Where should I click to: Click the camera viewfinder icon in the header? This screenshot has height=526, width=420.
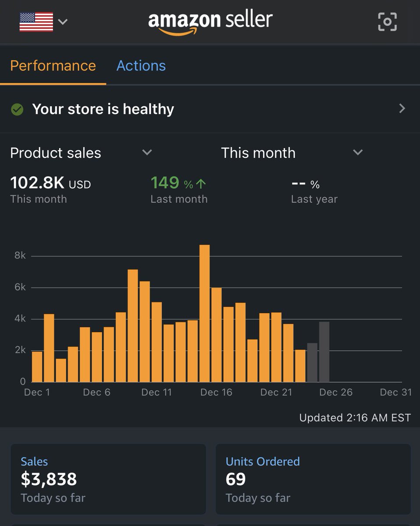(386, 21)
